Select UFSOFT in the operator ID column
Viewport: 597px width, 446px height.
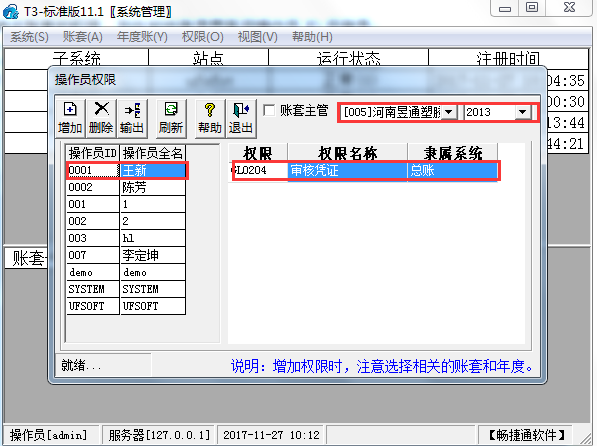point(93,306)
